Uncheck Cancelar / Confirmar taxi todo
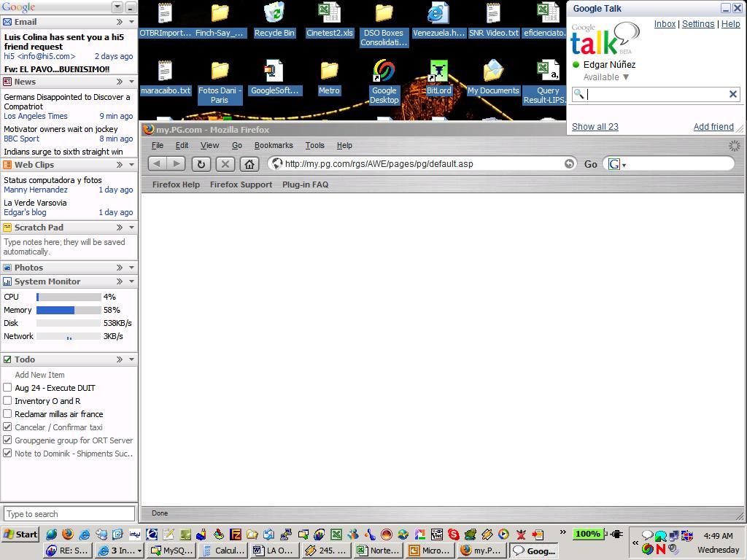 [x=7, y=427]
